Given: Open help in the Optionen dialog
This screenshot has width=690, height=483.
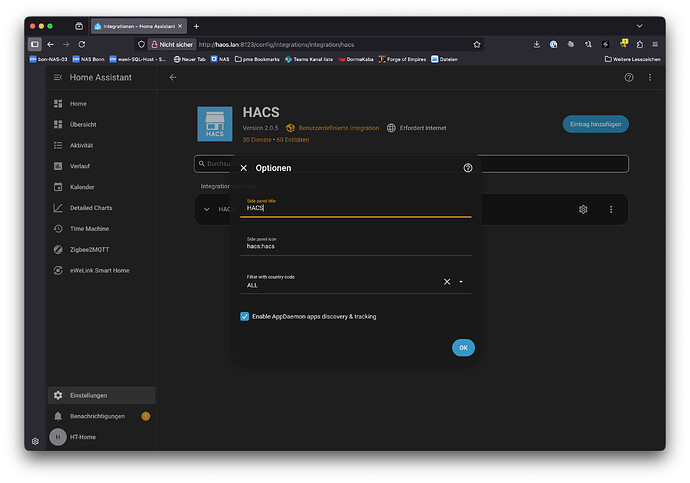Looking at the screenshot, I should click(467, 168).
